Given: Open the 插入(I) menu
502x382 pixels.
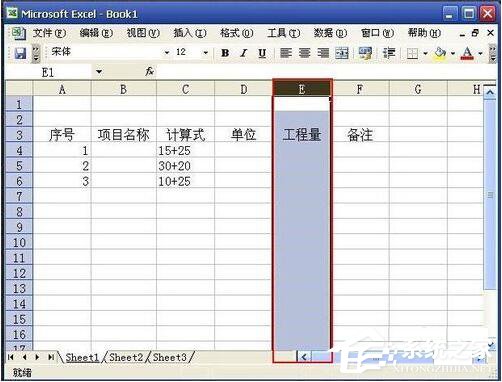Looking at the screenshot, I should pos(190,33).
